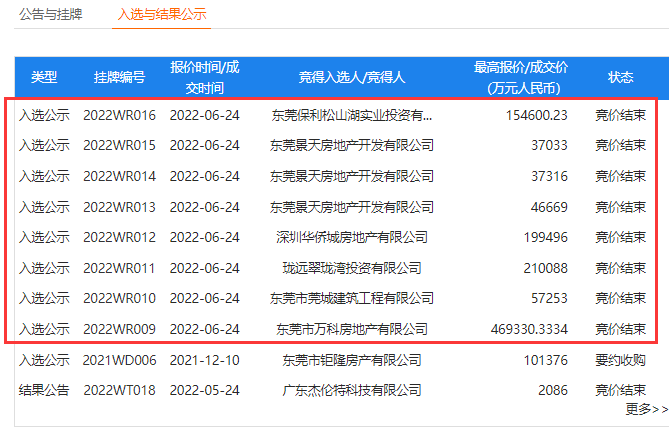This screenshot has height=432, width=669.
Task: Open listing number 2022WR010
Action: click(x=119, y=298)
